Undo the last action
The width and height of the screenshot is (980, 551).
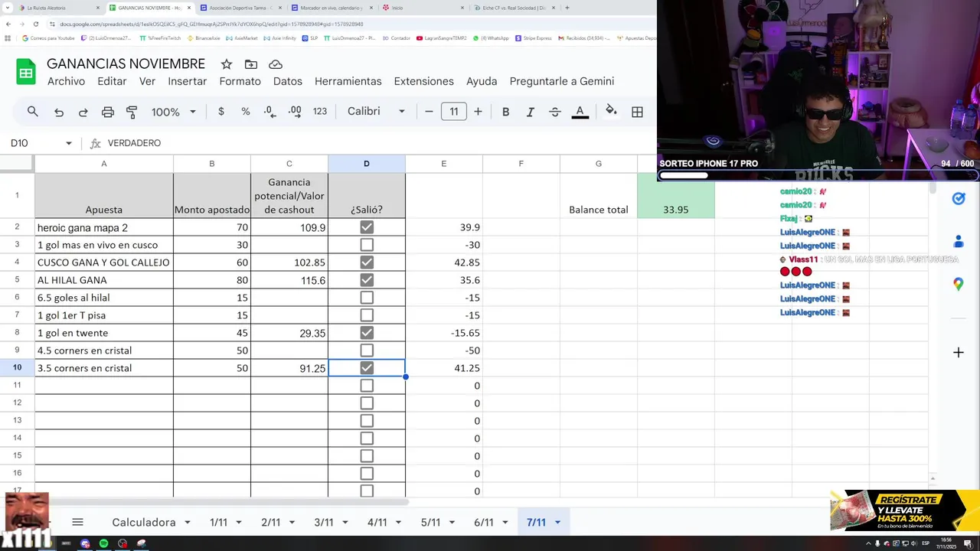[x=59, y=112]
